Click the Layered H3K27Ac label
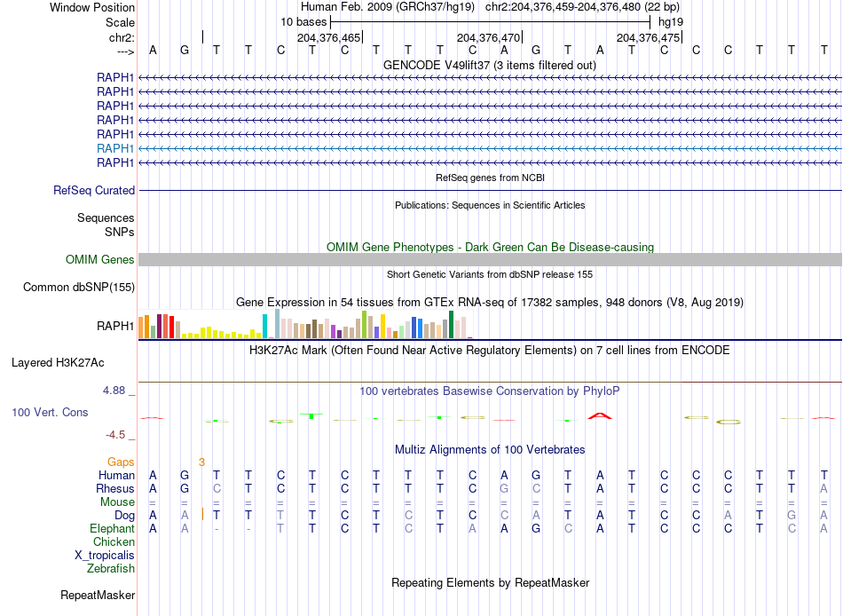The height and width of the screenshot is (616, 843). pos(58,363)
